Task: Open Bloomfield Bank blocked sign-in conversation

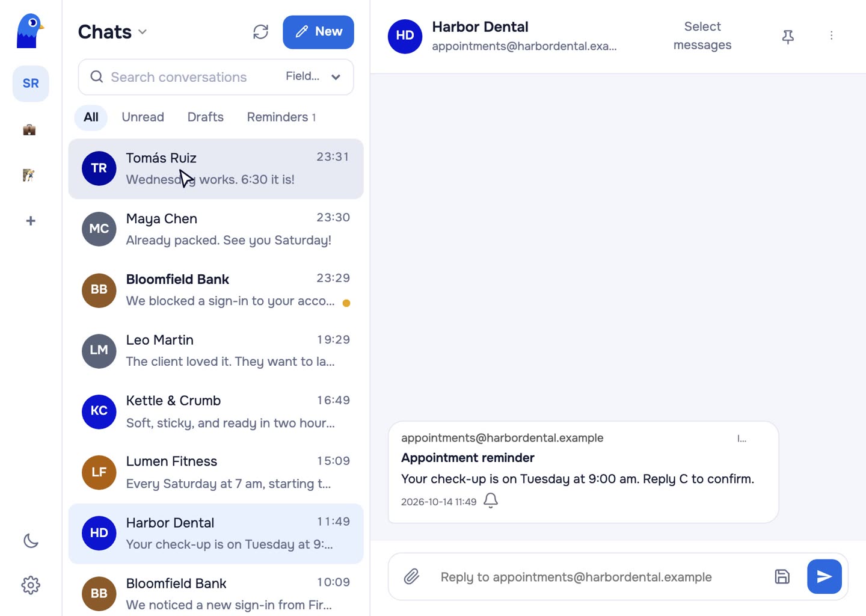Action: pos(216,290)
